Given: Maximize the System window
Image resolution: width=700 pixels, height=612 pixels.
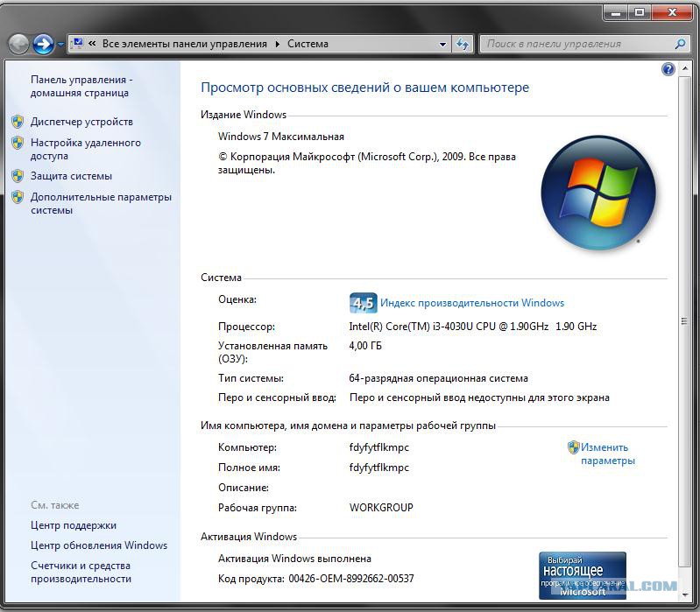Looking at the screenshot, I should [640, 13].
